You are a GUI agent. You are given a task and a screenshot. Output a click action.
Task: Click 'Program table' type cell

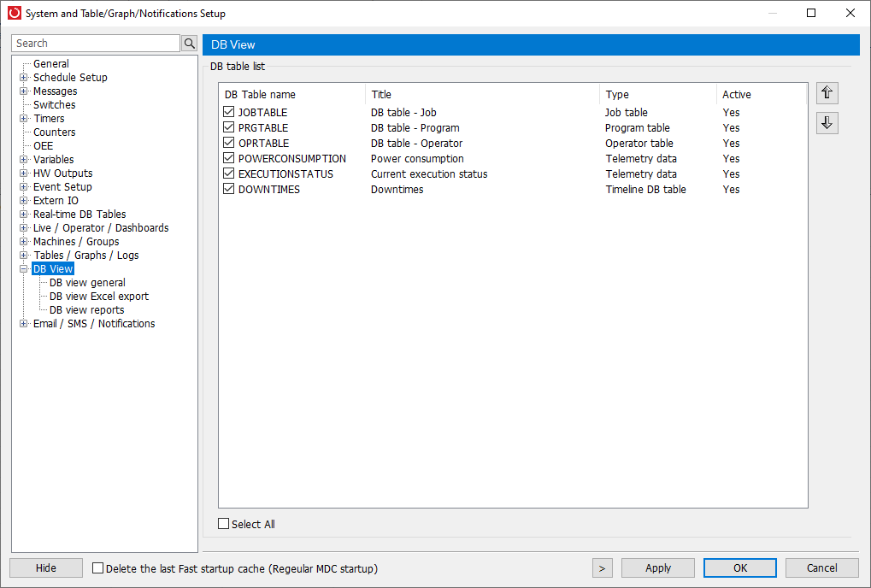coord(637,127)
